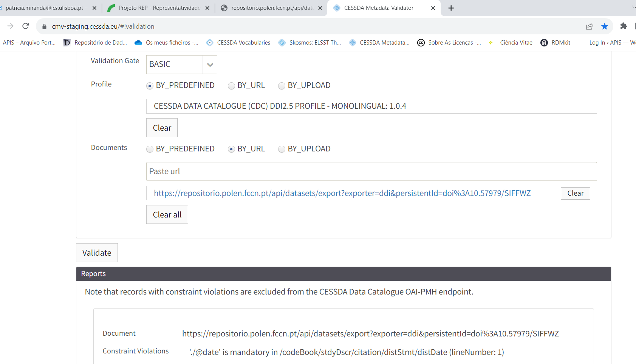Open the BASIC validation gate combo box

pos(175,65)
